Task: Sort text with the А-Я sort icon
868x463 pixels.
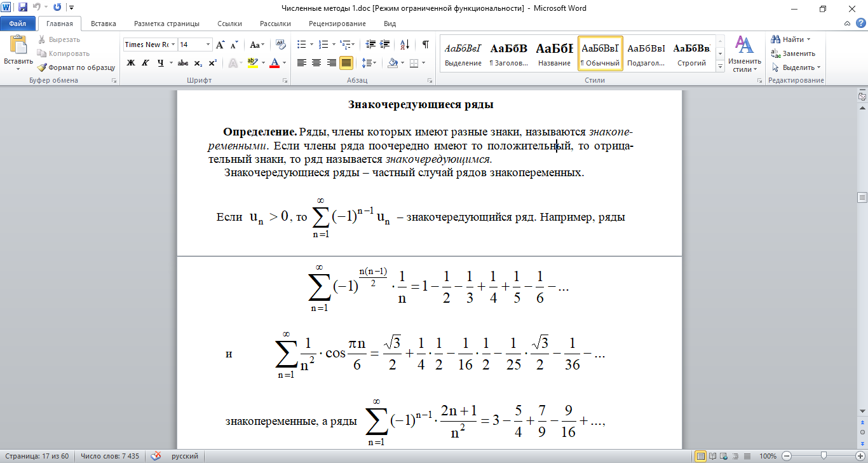Action: [x=404, y=45]
